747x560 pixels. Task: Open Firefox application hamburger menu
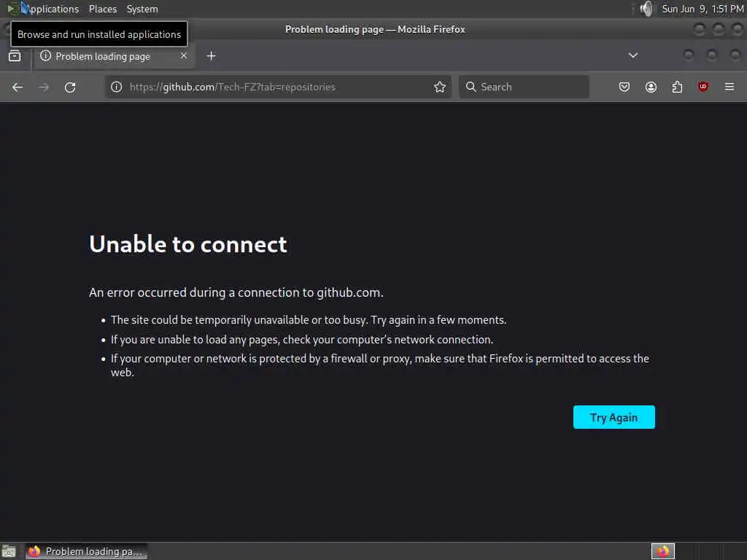tap(729, 87)
